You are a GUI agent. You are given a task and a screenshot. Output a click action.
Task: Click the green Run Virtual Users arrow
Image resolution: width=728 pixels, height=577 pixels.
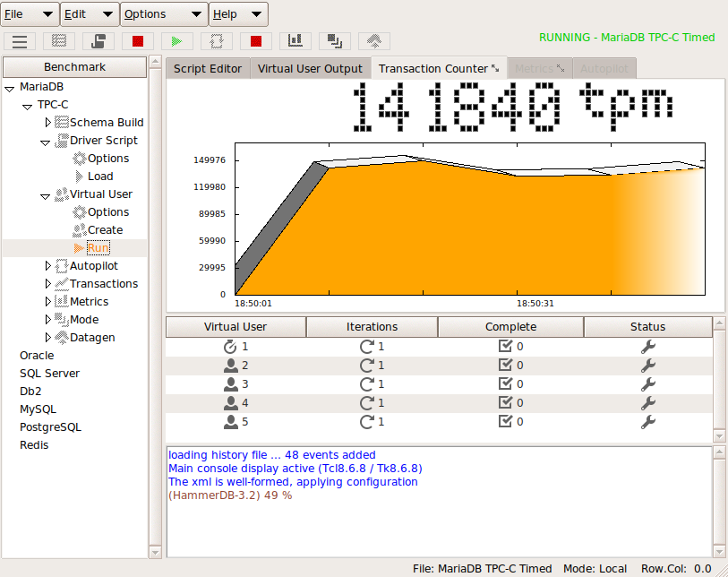177,41
